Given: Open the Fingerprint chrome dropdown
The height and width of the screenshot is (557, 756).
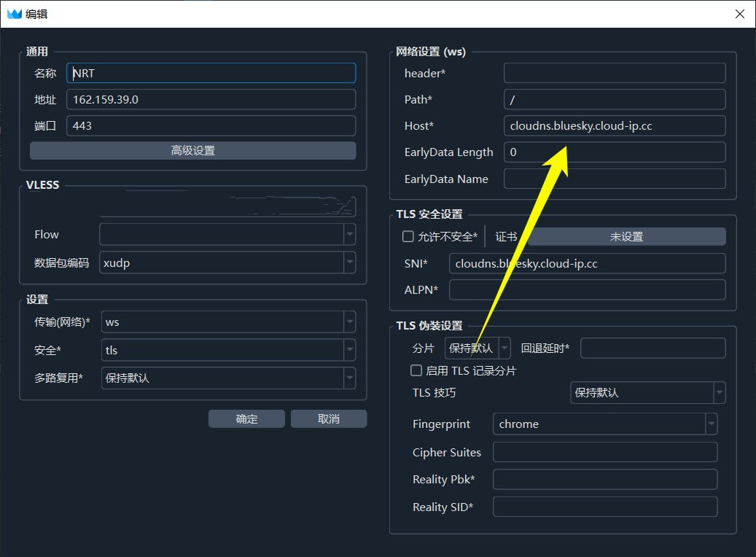Looking at the screenshot, I should (x=605, y=424).
